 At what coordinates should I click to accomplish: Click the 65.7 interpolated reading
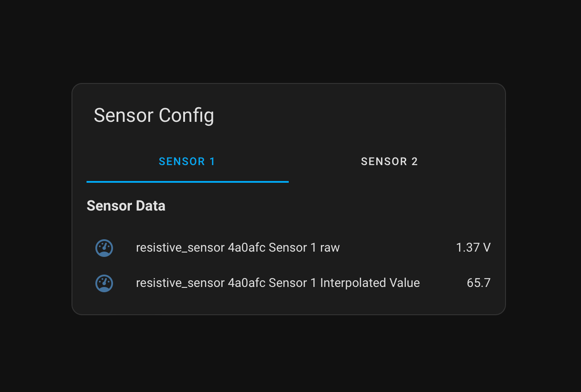click(x=479, y=283)
